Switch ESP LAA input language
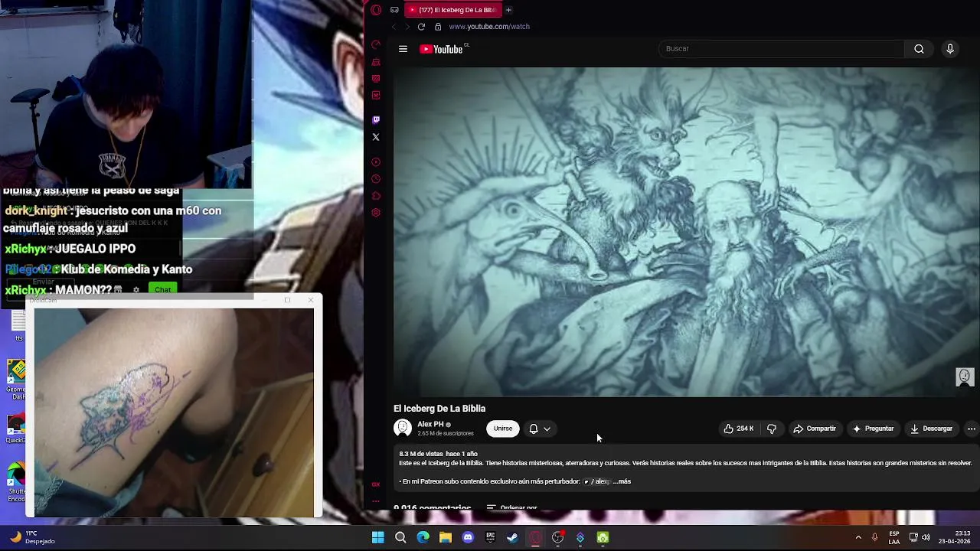The height and width of the screenshot is (551, 980). [x=894, y=537]
